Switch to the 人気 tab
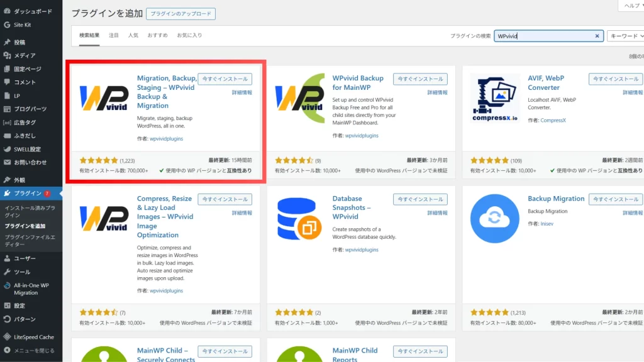This screenshot has height=362, width=644. pyautogui.click(x=133, y=35)
